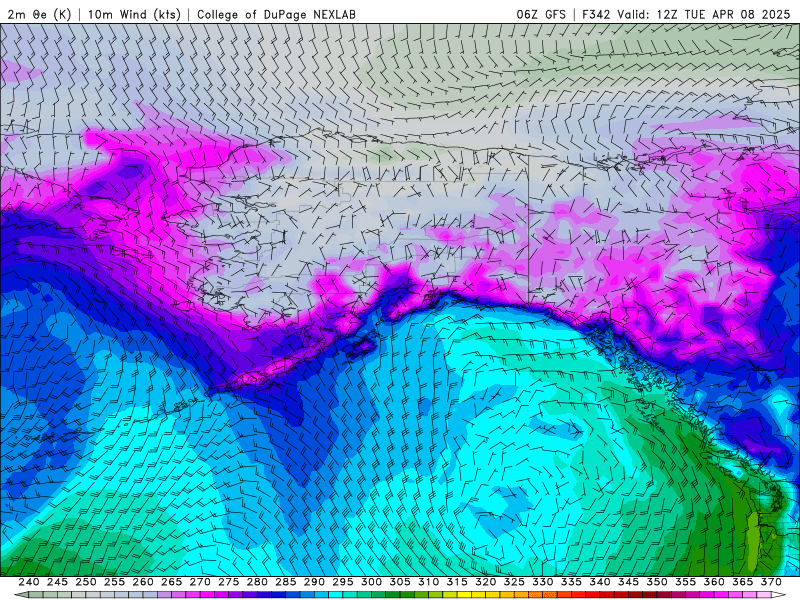Click the 245 value on the color scale
Viewport: 800px width, 600px height.
[57, 582]
